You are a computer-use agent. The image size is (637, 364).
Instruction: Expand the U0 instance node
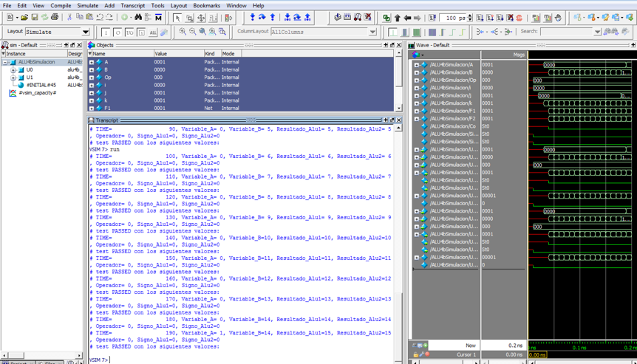pyautogui.click(x=13, y=70)
